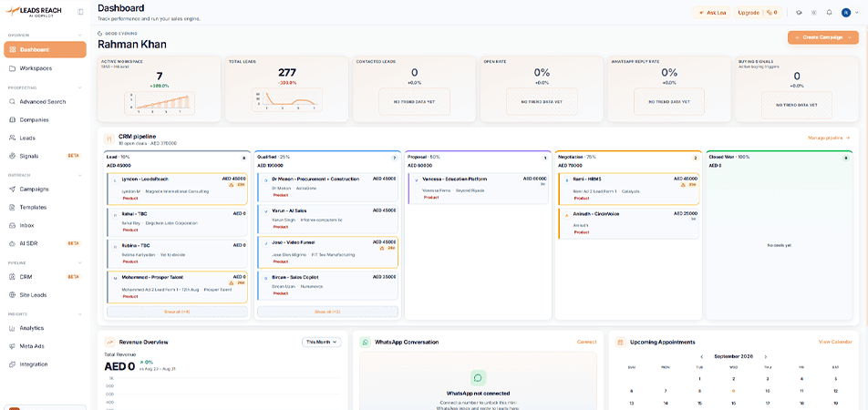
Task: Go to the next month after September 2026
Action: [766, 357]
